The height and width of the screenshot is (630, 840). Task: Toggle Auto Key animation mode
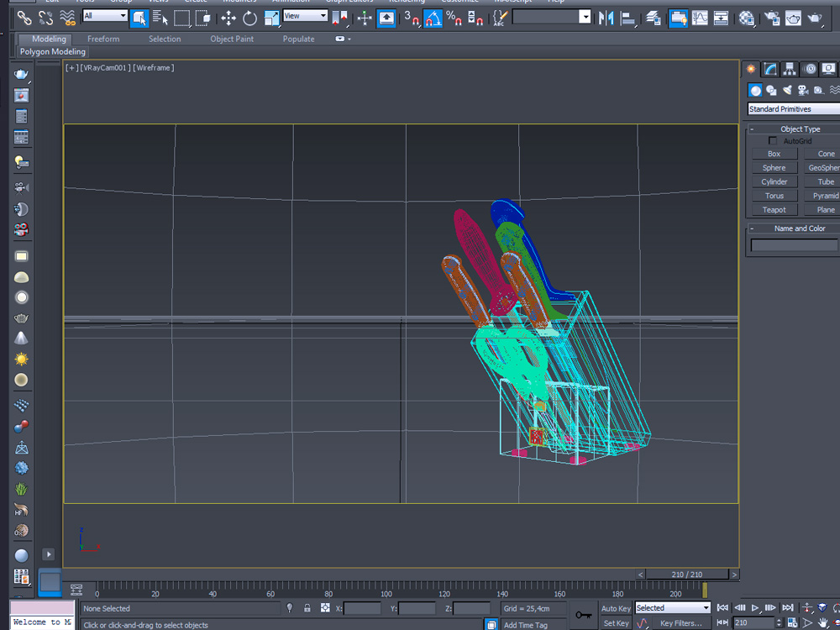616,608
